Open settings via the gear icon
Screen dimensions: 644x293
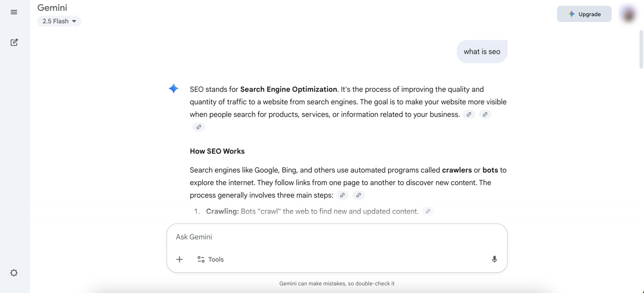point(14,273)
